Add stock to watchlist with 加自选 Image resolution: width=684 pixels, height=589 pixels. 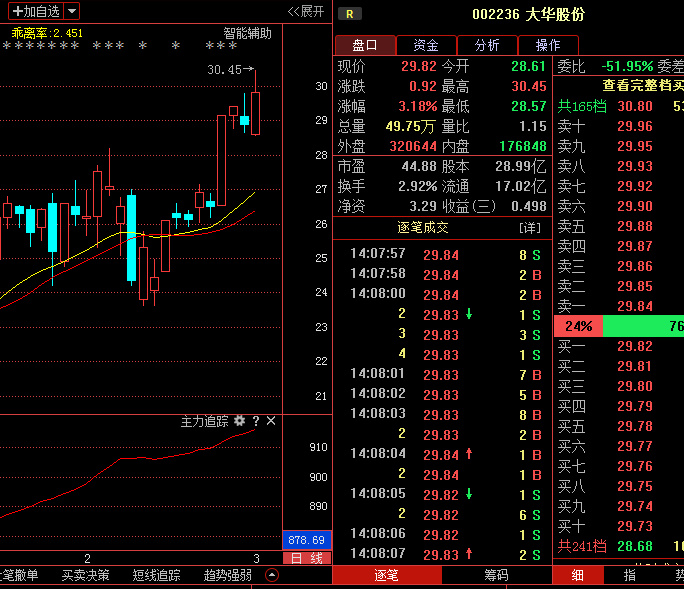(35, 12)
